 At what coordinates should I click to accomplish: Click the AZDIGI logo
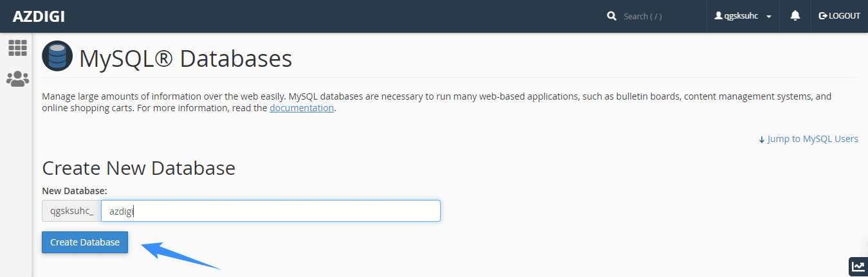(39, 16)
